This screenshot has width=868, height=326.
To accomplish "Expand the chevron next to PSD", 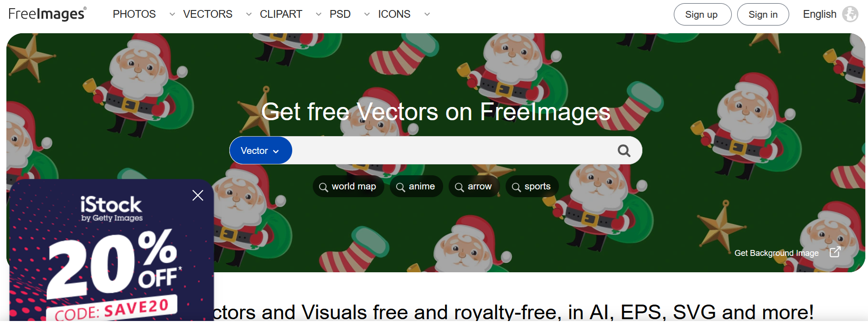I will [x=367, y=15].
